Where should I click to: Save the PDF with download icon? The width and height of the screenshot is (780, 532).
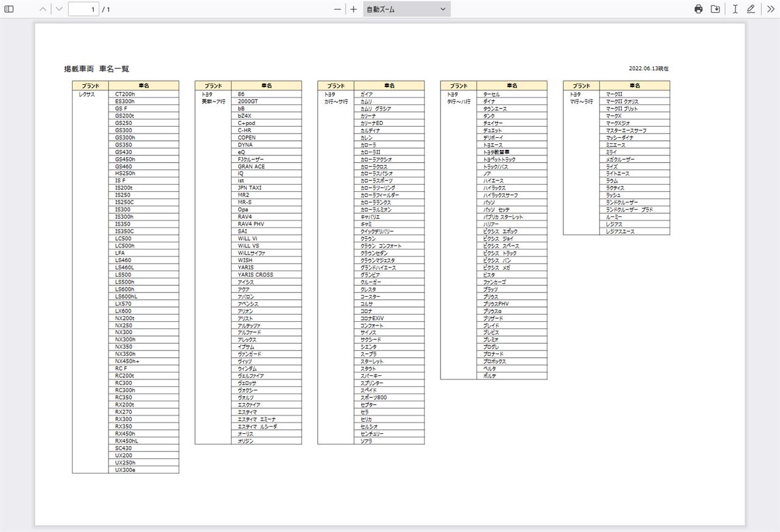(x=715, y=9)
